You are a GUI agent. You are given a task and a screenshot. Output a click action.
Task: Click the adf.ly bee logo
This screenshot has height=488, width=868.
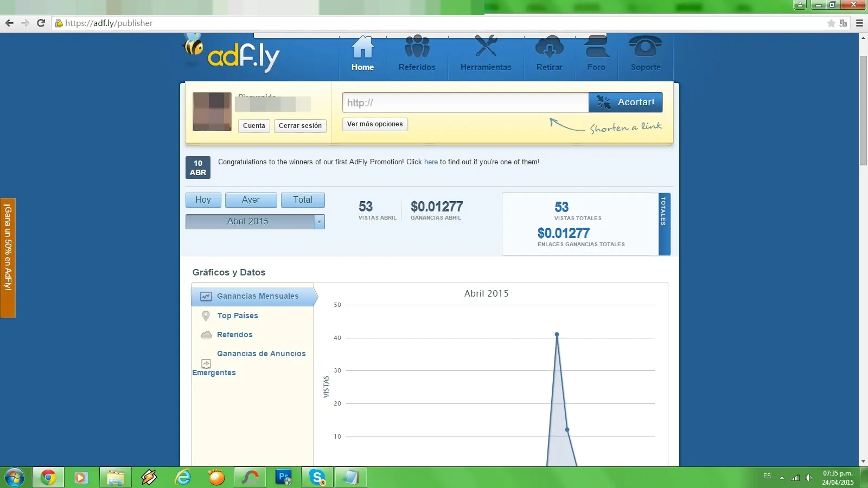point(232,53)
